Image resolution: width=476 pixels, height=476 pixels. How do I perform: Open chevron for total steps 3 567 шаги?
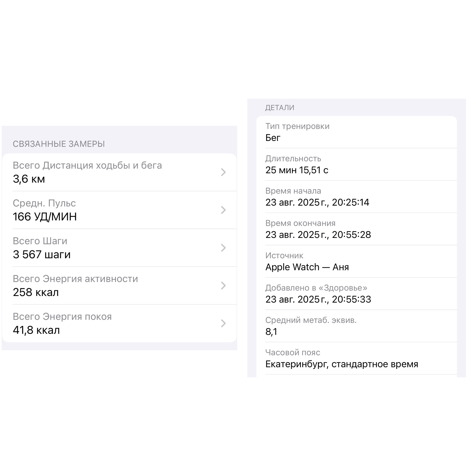(x=223, y=248)
